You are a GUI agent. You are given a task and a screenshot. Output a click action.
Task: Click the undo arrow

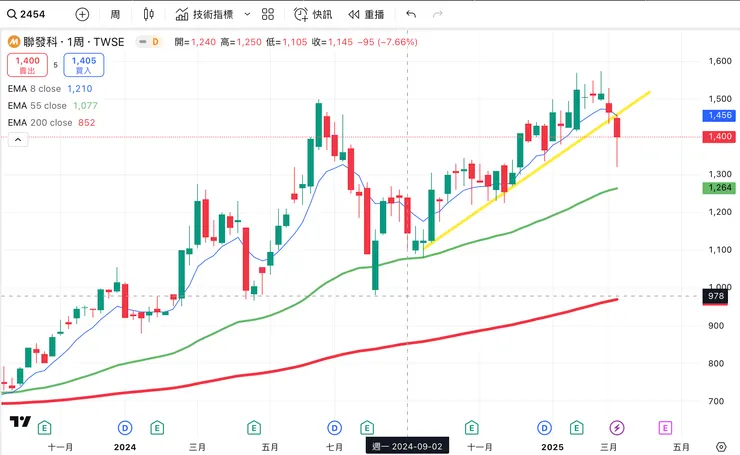pyautogui.click(x=411, y=15)
